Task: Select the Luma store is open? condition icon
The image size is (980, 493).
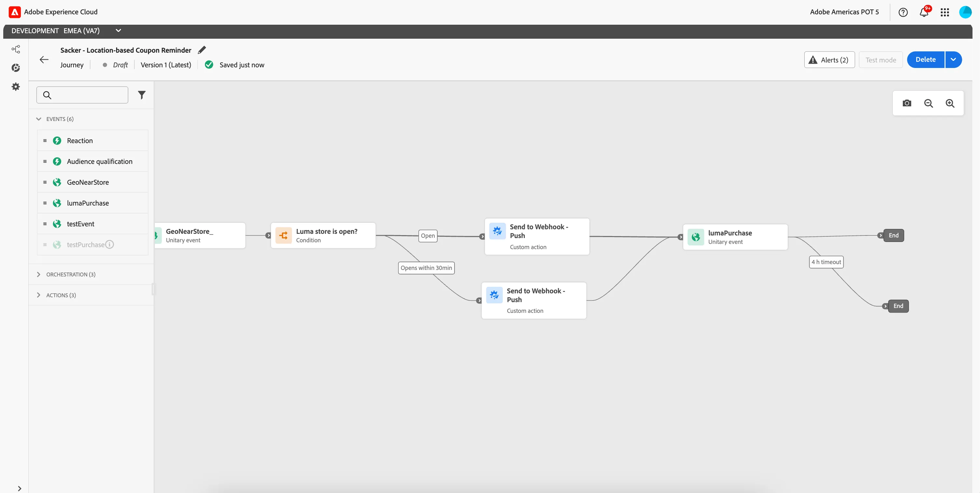Action: (283, 235)
